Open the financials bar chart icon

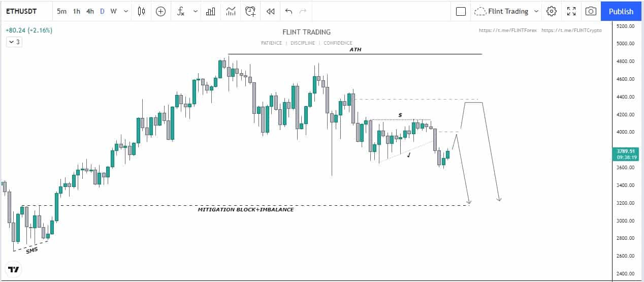pyautogui.click(x=210, y=11)
